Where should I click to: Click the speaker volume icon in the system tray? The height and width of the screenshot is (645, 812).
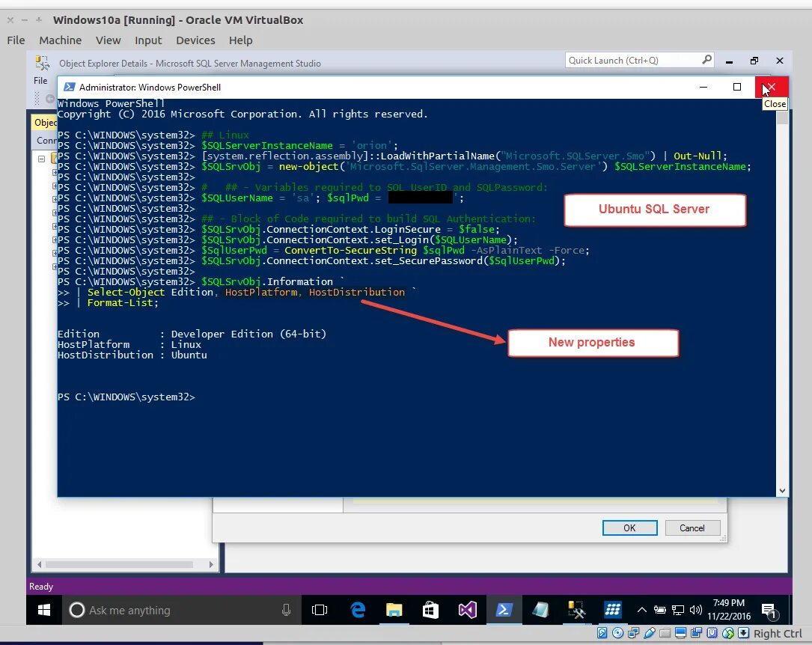click(696, 610)
